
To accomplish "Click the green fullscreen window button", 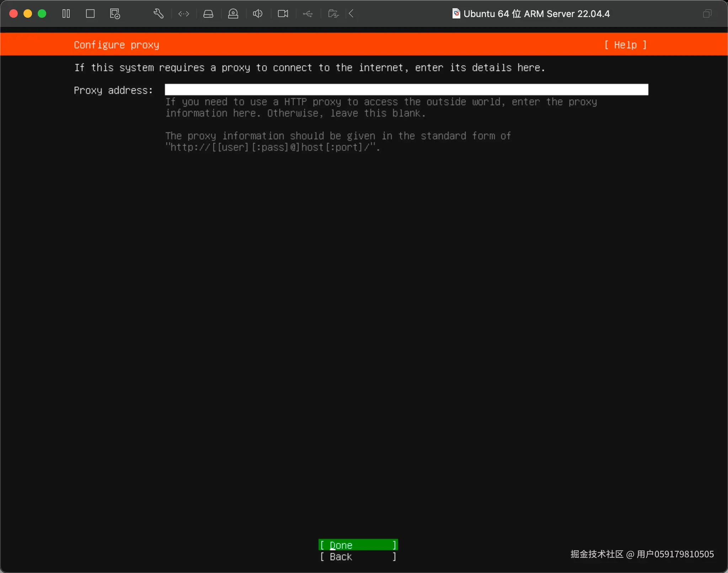I will 42,14.
